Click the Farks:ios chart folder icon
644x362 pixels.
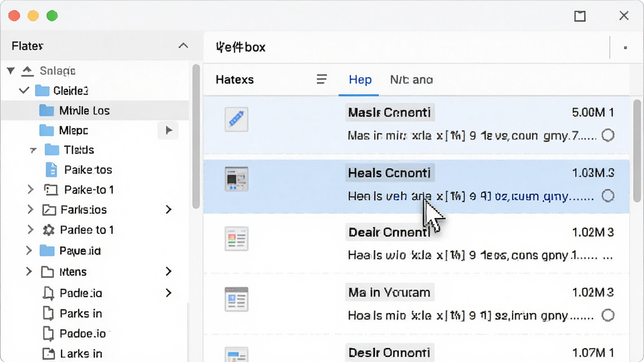[49, 210]
